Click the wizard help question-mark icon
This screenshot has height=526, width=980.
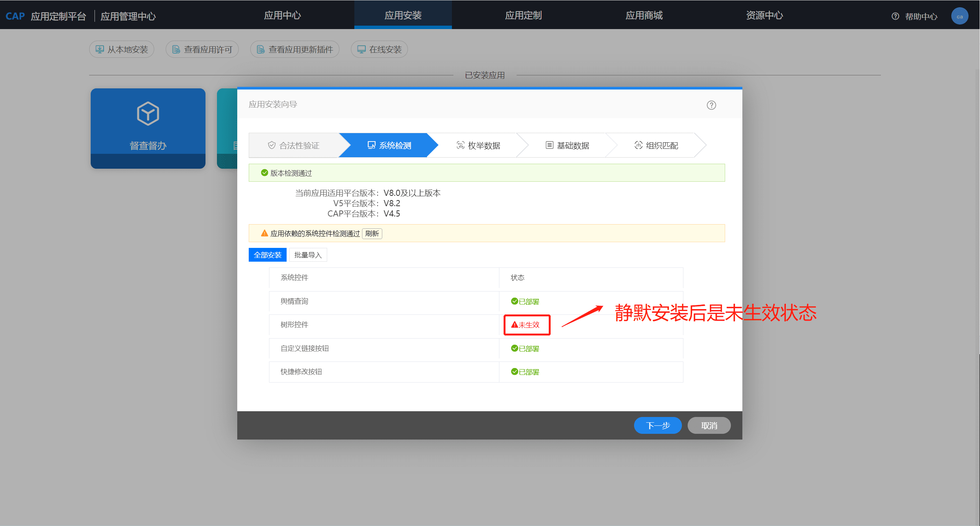tap(711, 105)
